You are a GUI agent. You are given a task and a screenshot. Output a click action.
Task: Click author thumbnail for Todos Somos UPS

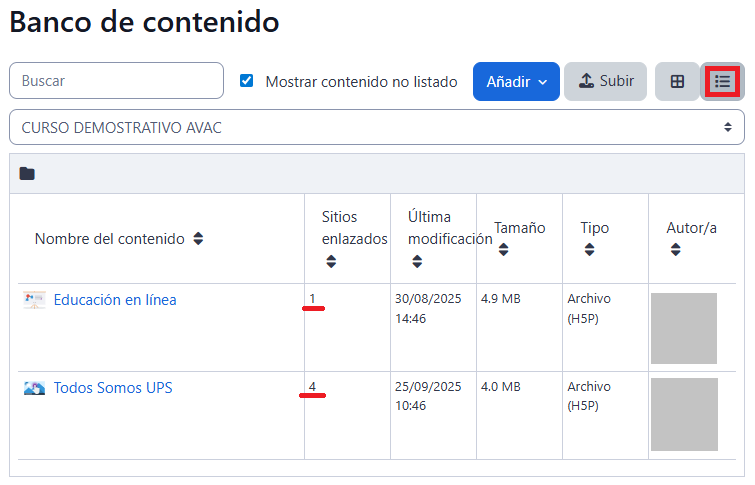click(684, 414)
